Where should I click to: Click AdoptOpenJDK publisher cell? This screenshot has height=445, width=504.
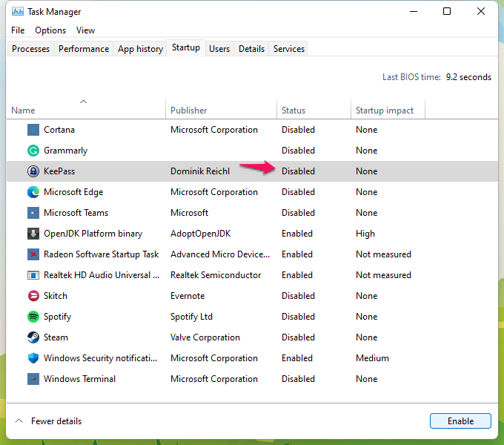click(x=201, y=234)
